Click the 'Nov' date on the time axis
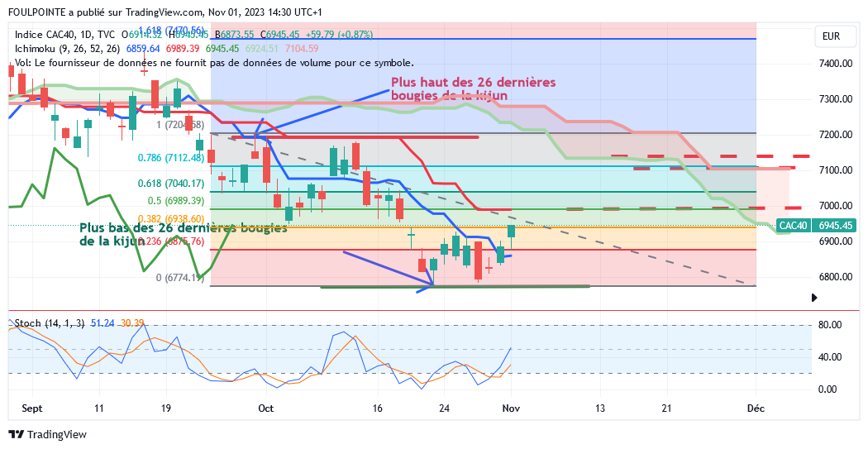 [511, 408]
